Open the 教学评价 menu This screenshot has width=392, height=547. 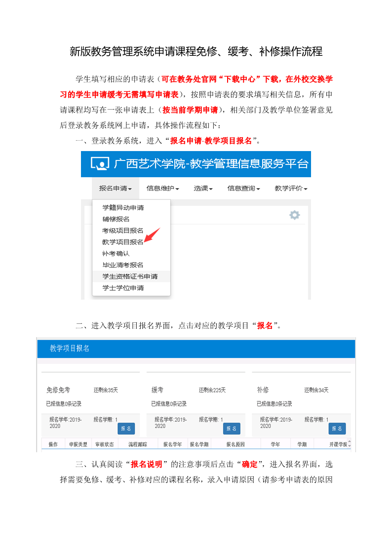(291, 188)
